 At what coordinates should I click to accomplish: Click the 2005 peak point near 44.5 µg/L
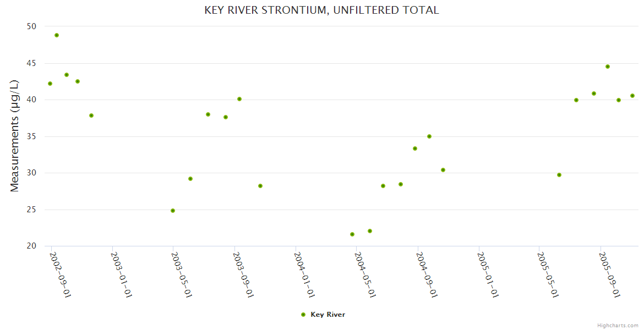[608, 67]
